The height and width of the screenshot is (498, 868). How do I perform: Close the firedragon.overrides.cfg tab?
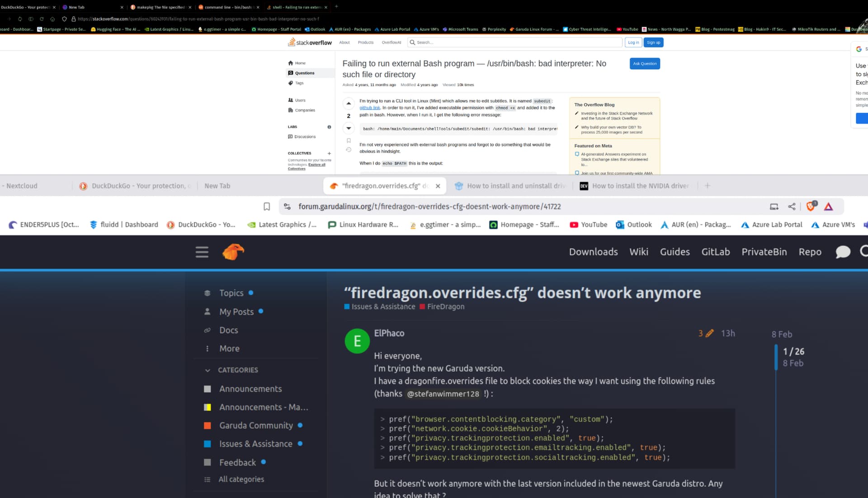tap(438, 186)
